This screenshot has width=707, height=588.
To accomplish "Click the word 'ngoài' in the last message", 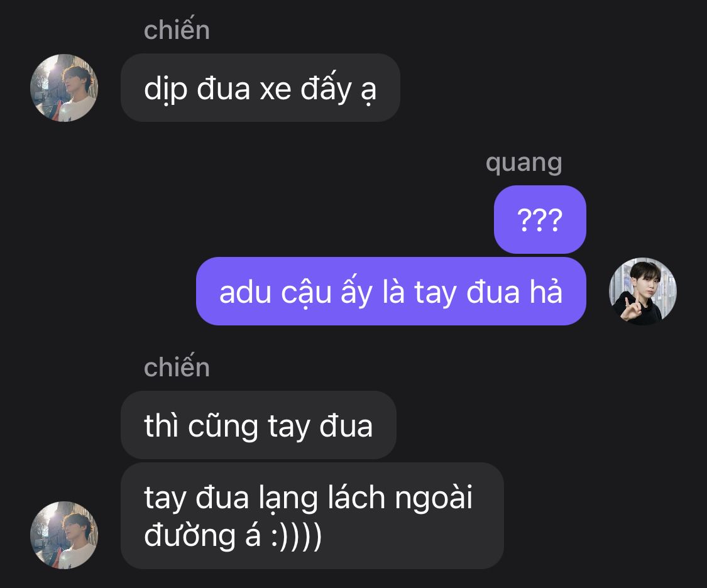I will point(434,498).
